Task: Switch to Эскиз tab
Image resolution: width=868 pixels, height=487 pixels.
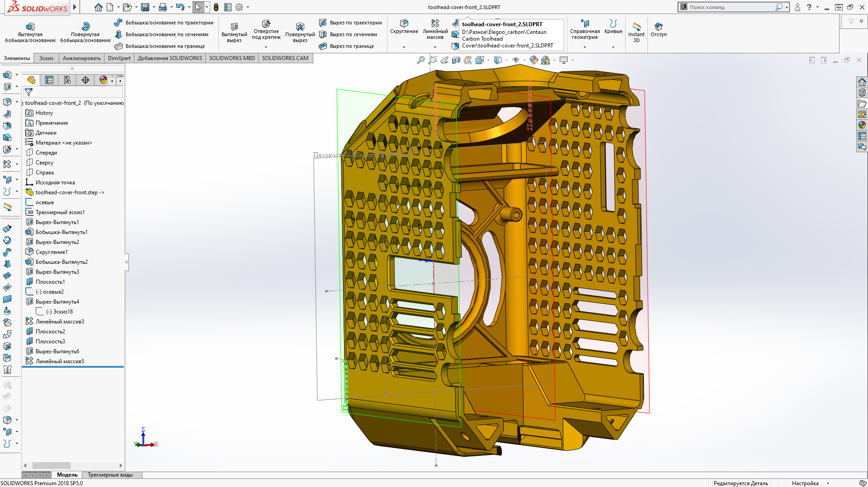Action: [46, 58]
